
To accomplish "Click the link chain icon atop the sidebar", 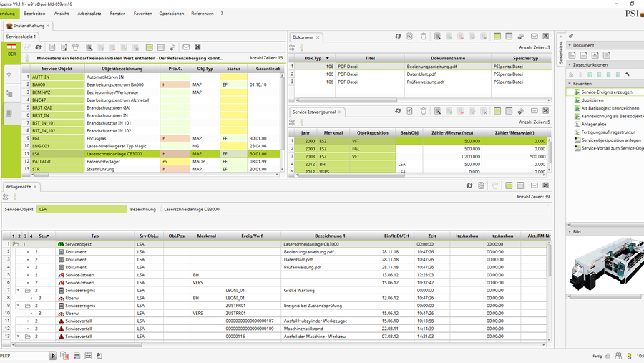I will (x=571, y=36).
